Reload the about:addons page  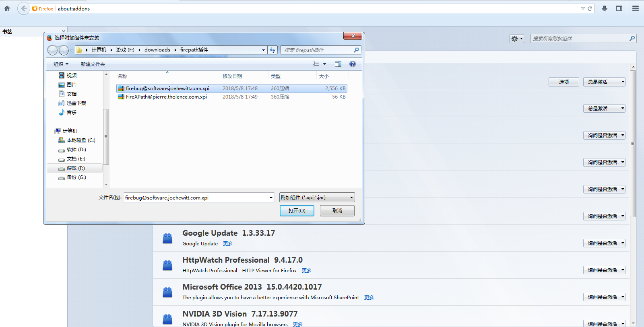[590, 8]
